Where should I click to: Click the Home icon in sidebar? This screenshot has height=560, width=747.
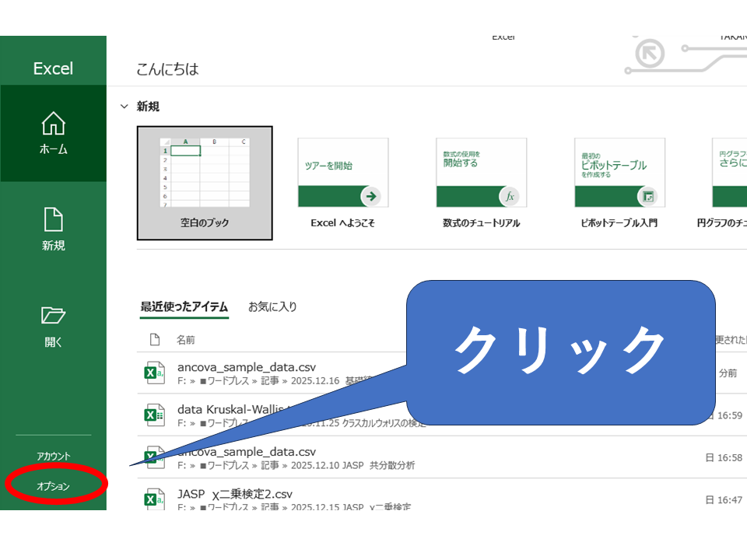pos(53,124)
